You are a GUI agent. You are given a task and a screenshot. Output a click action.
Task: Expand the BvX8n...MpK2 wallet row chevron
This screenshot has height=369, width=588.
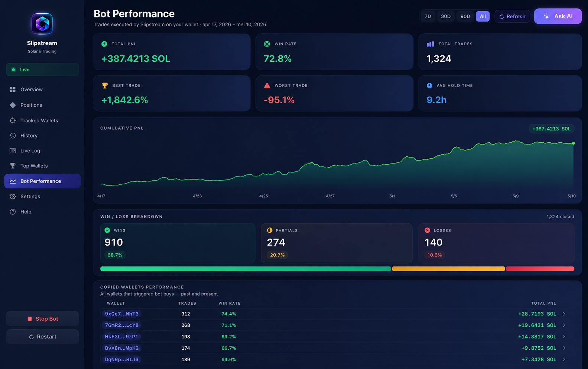(564, 348)
